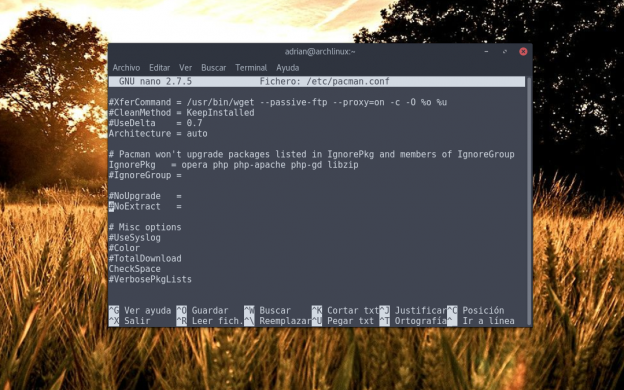Minimize the terminal window
Screen dimensions: 624x390
[x=486, y=52]
